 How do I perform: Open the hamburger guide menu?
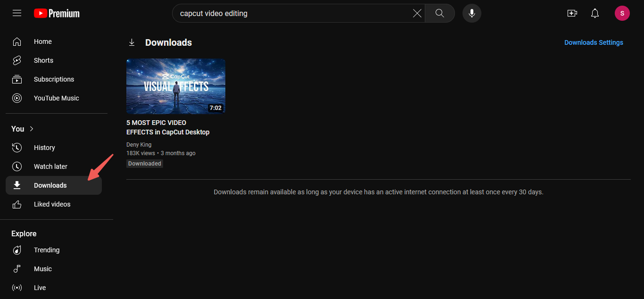pyautogui.click(x=17, y=13)
